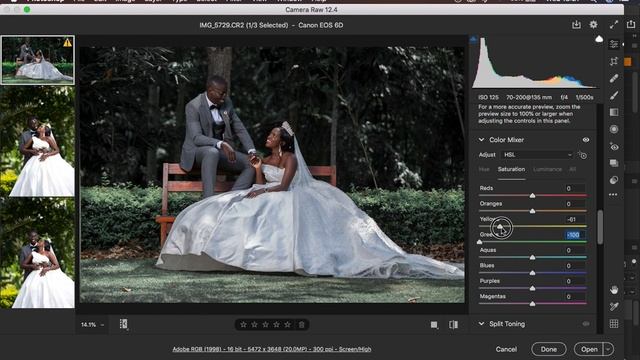
Task: Switch to the Hue tab
Action: click(x=484, y=169)
